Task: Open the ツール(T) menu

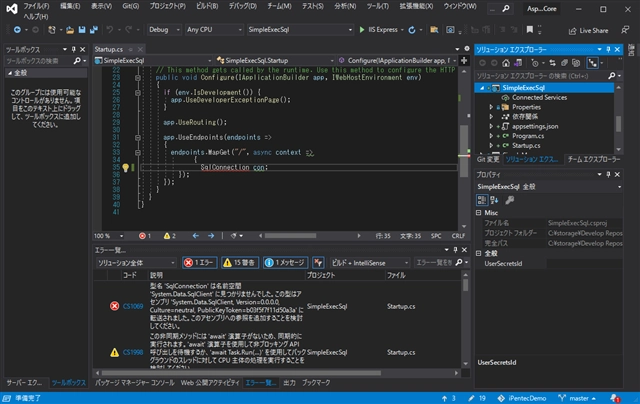Action: point(377,6)
